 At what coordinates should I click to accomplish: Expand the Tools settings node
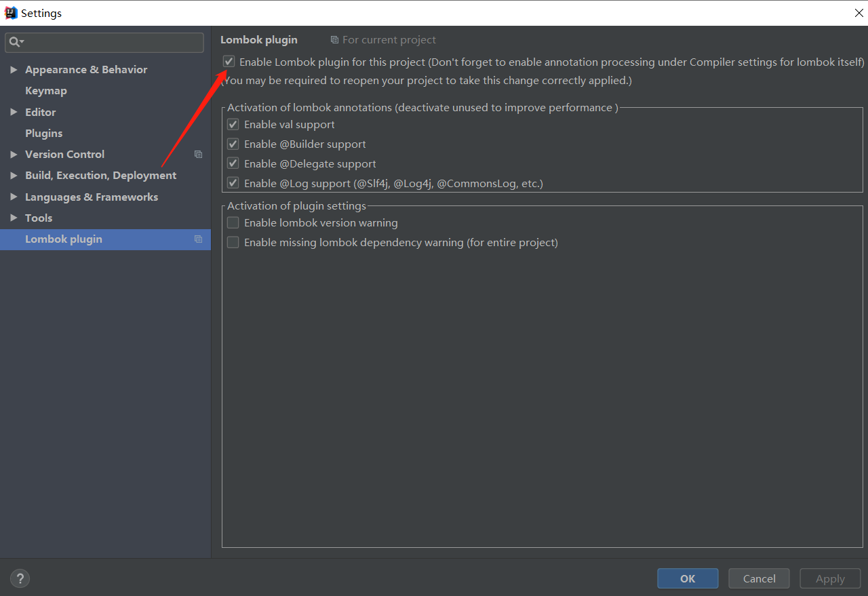14,218
